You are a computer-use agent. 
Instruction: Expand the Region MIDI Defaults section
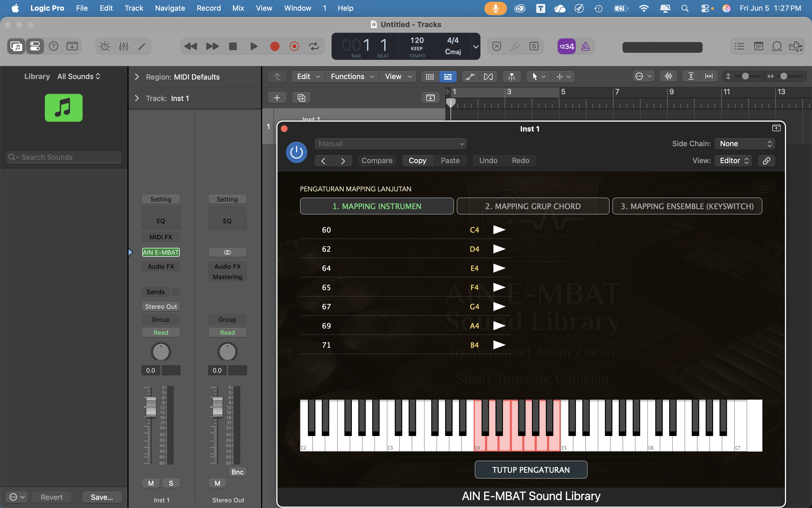tap(137, 77)
